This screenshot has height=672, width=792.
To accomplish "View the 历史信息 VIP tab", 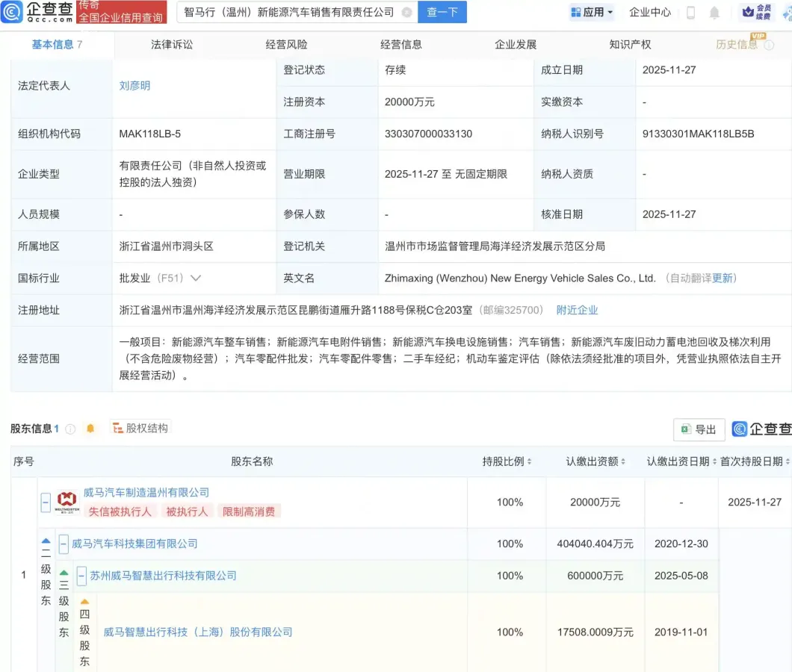I will click(x=738, y=44).
